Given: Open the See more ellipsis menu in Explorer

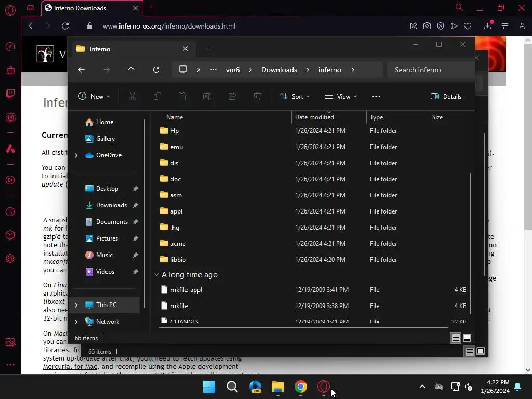Looking at the screenshot, I should 376,96.
